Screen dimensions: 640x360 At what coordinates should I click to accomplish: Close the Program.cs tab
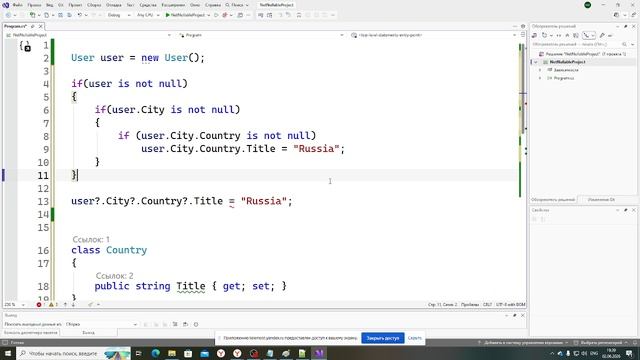[40, 26]
